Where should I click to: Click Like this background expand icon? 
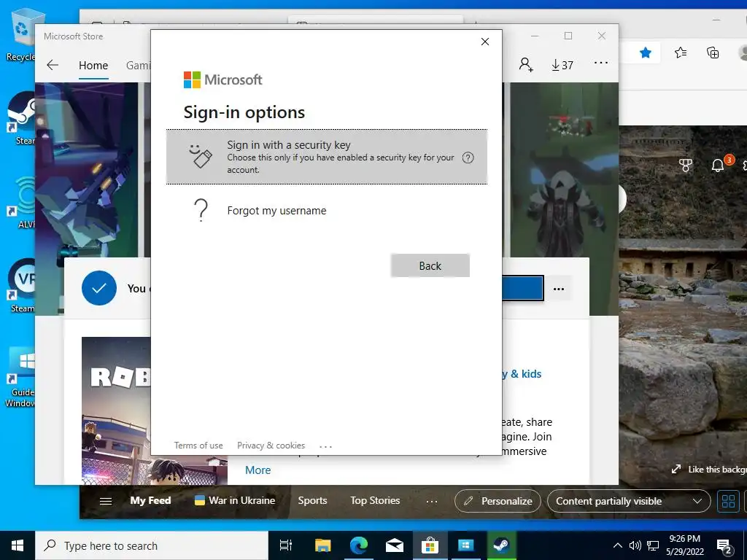point(676,470)
